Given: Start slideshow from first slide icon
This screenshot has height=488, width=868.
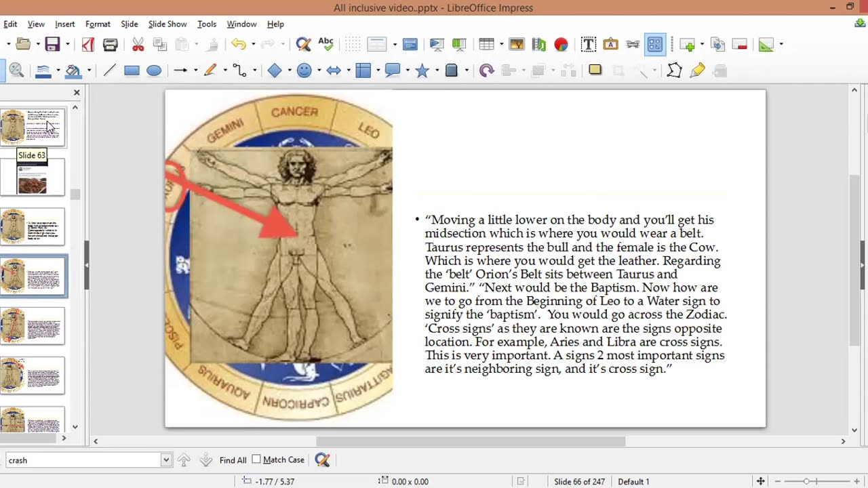Looking at the screenshot, I should [x=437, y=45].
